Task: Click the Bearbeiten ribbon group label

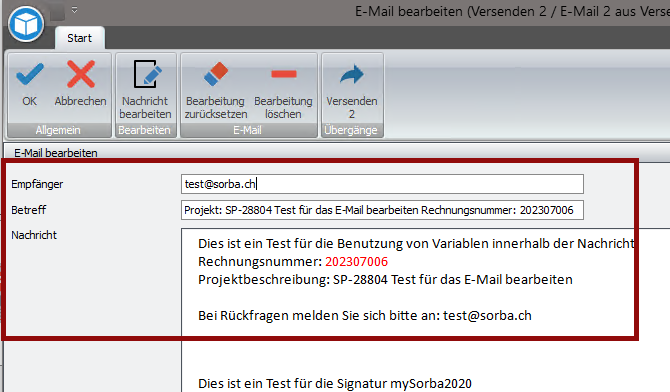Action: (144, 130)
